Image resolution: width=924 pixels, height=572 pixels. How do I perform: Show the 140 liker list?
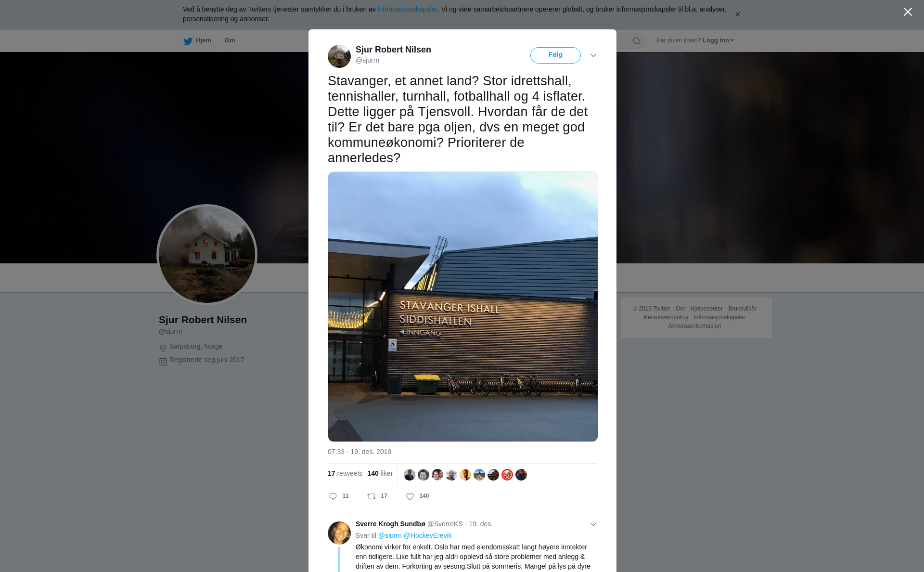tap(380, 473)
